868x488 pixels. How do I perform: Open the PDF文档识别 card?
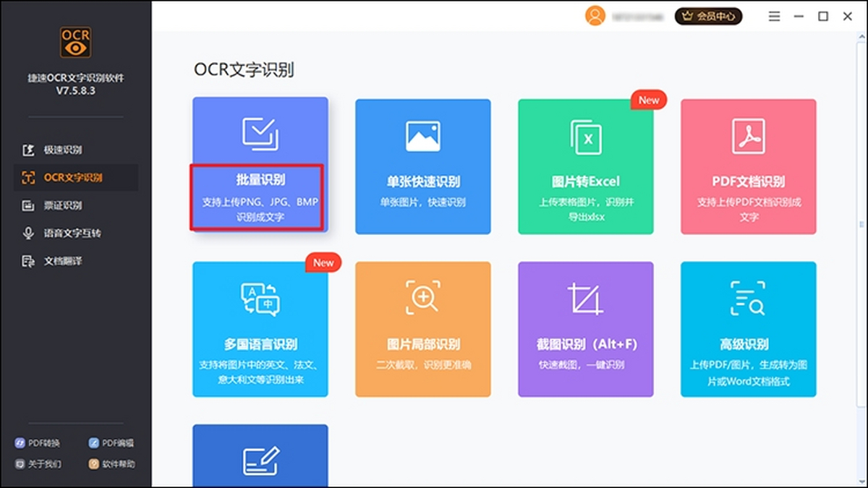pyautogui.click(x=749, y=166)
